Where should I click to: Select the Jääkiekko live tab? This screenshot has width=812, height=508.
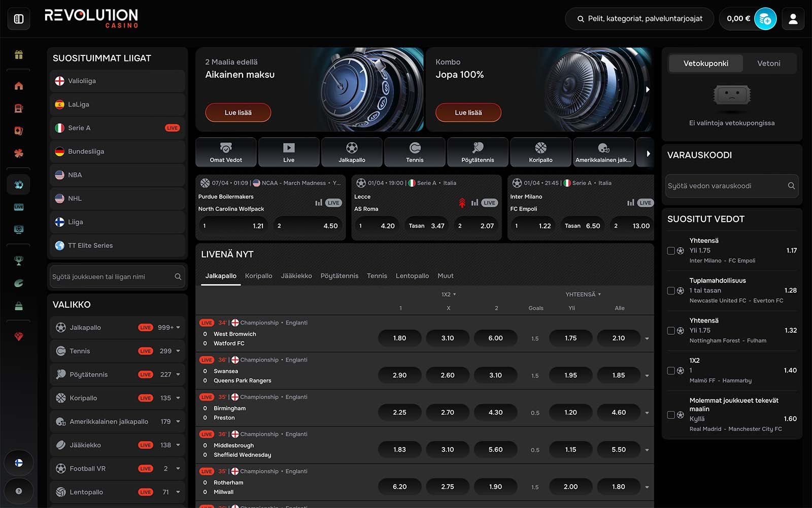pyautogui.click(x=296, y=276)
